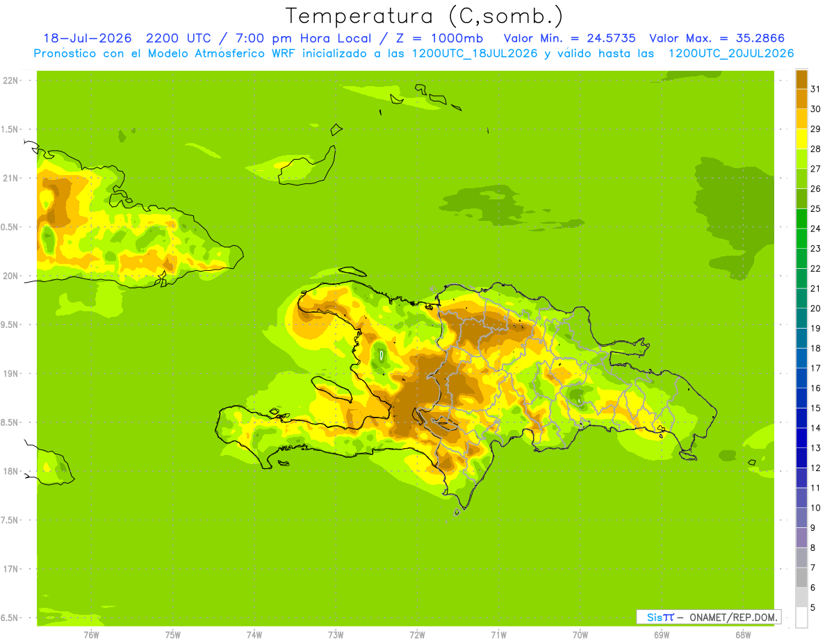This screenshot has height=644, width=834.
Task: Click the '72W' longitude axis label
Action: (x=417, y=635)
